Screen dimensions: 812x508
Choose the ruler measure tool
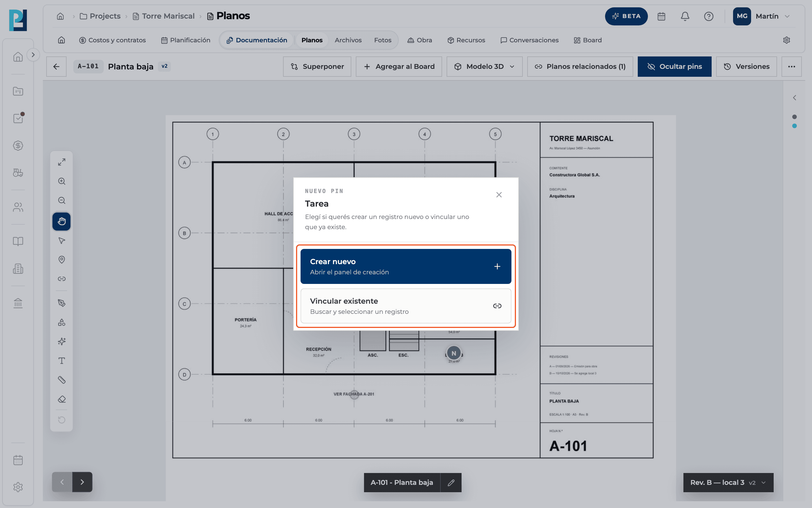click(61, 380)
